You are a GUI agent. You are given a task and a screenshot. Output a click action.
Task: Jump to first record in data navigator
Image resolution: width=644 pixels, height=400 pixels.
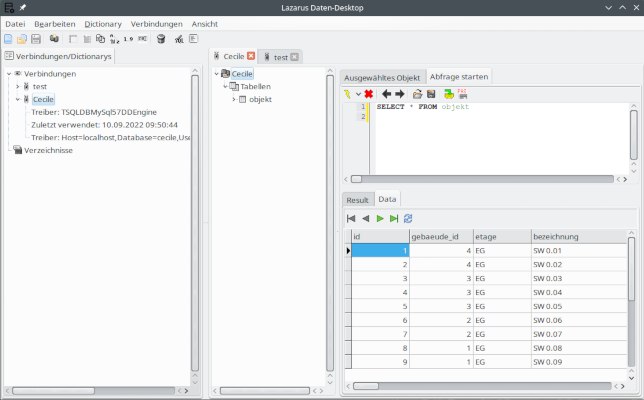tap(351, 218)
